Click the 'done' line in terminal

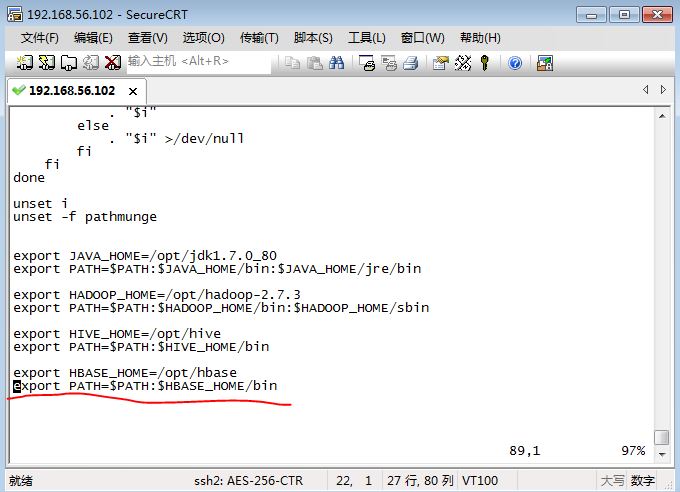(29, 177)
